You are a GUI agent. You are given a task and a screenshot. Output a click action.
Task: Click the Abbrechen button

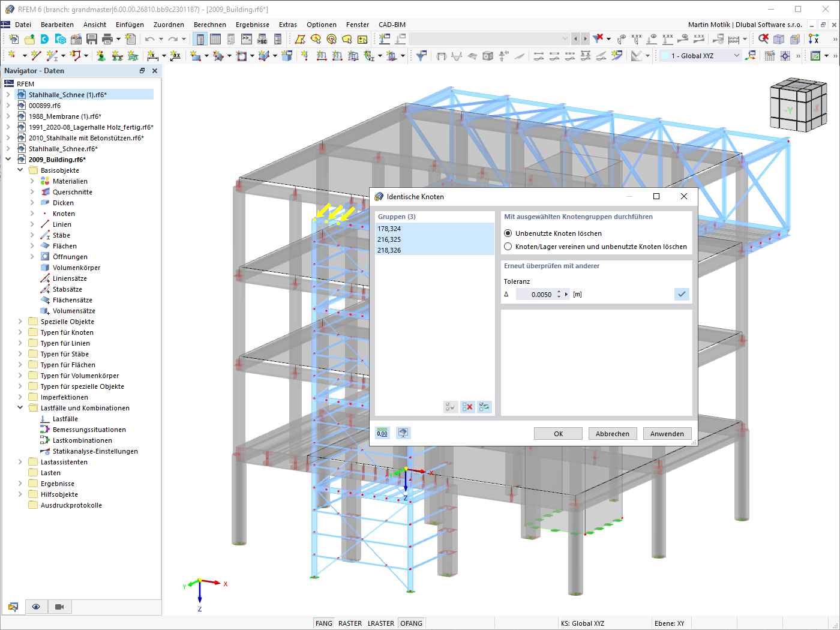(x=613, y=433)
